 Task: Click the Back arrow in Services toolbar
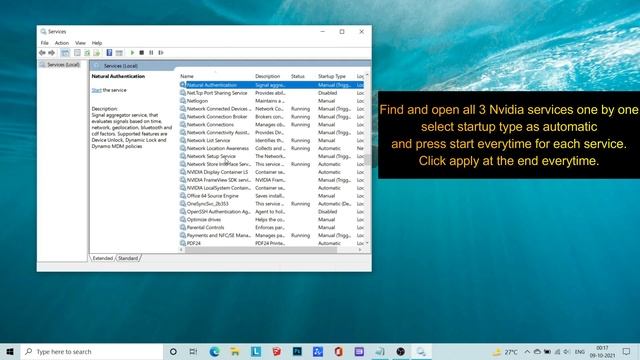tap(42, 53)
